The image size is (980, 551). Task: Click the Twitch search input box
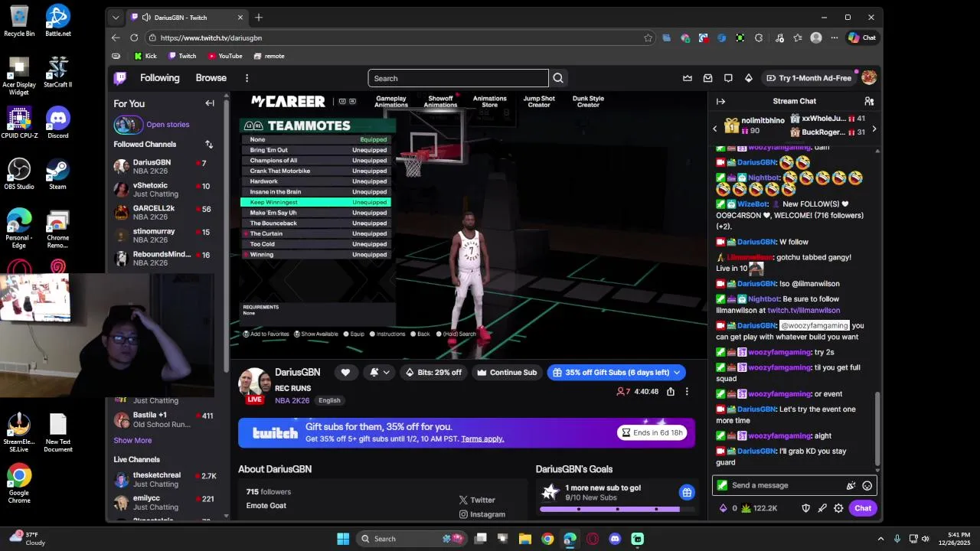(x=458, y=78)
